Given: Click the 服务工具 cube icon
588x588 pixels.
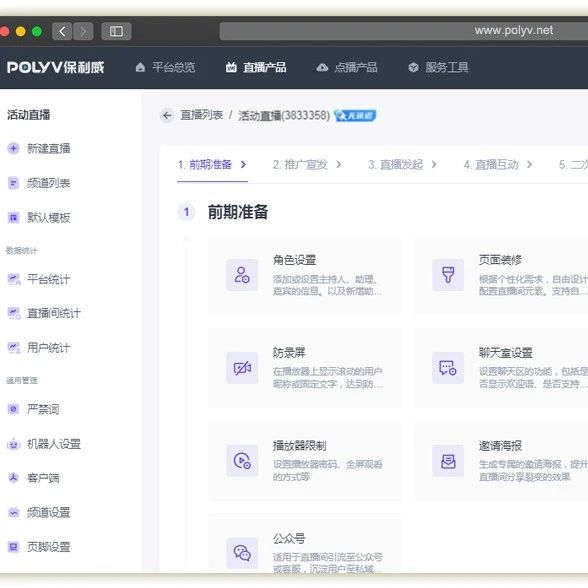Looking at the screenshot, I should tap(413, 68).
